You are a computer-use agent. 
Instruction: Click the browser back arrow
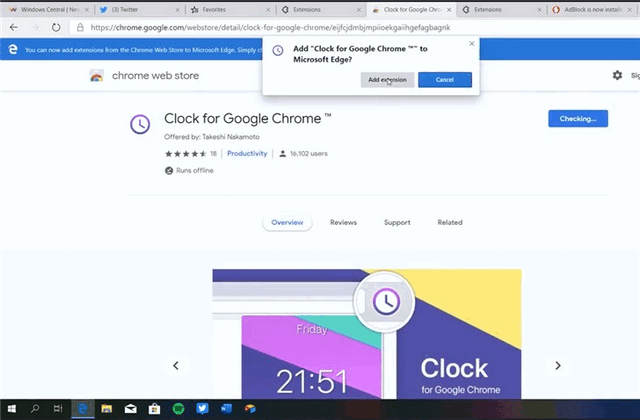click(13, 27)
